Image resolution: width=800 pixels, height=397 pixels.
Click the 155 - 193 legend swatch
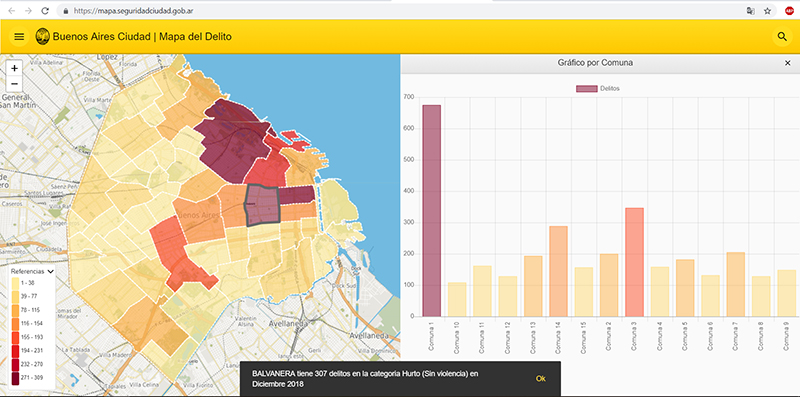coord(15,337)
